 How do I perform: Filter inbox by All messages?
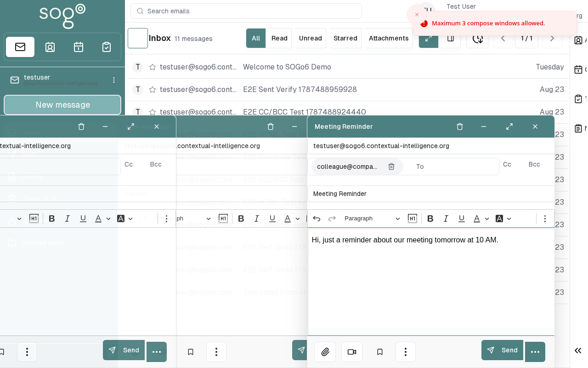tap(256, 38)
